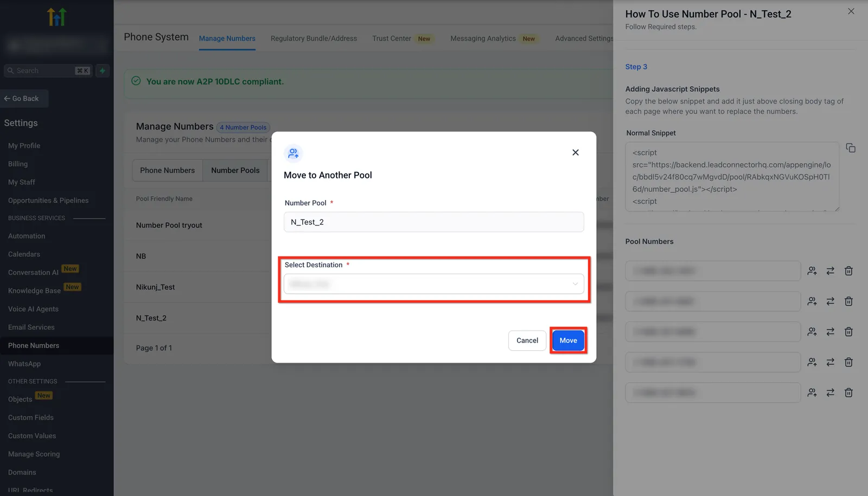The width and height of the screenshot is (868, 496).
Task: Open Custom Fields
Action: 31,417
